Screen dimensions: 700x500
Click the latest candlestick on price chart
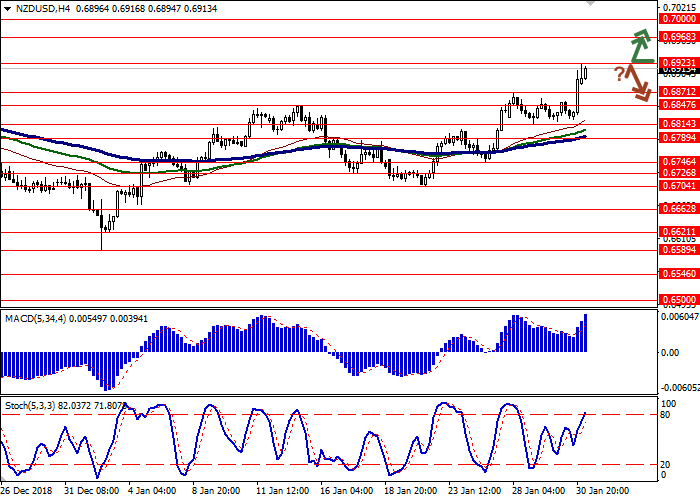point(585,71)
